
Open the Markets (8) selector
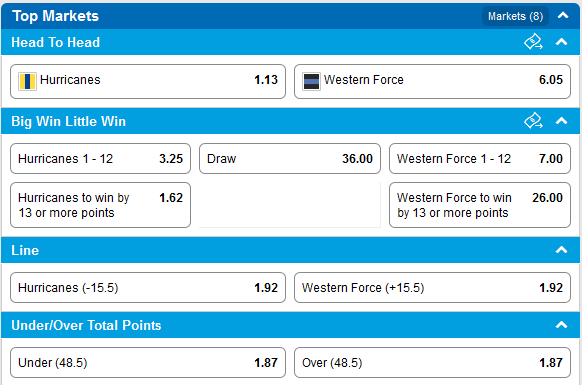[x=515, y=16]
